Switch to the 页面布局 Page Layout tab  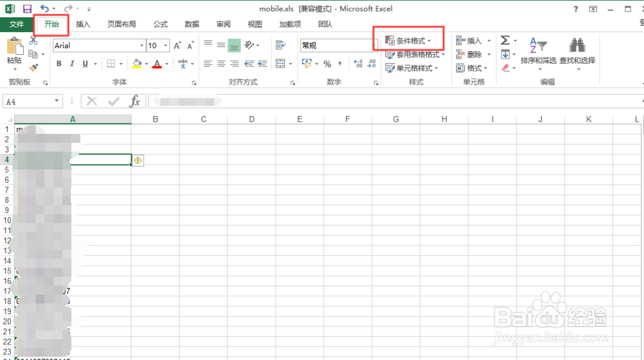[122, 24]
